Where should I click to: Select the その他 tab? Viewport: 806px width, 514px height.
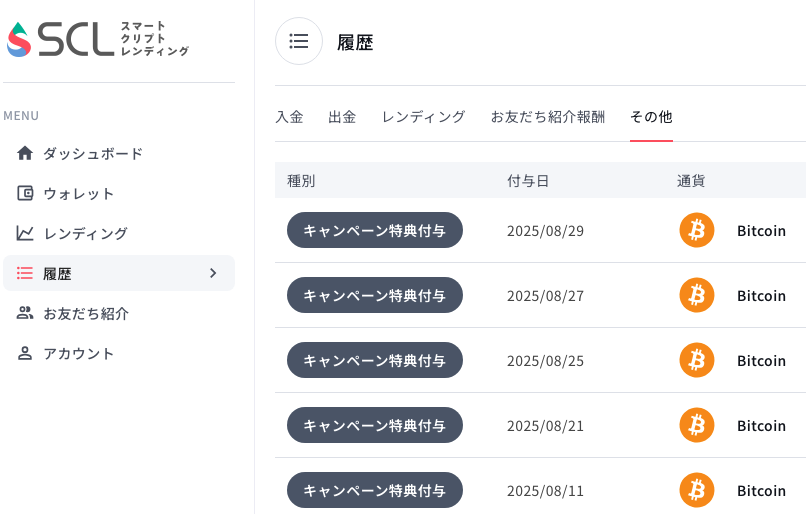(651, 117)
